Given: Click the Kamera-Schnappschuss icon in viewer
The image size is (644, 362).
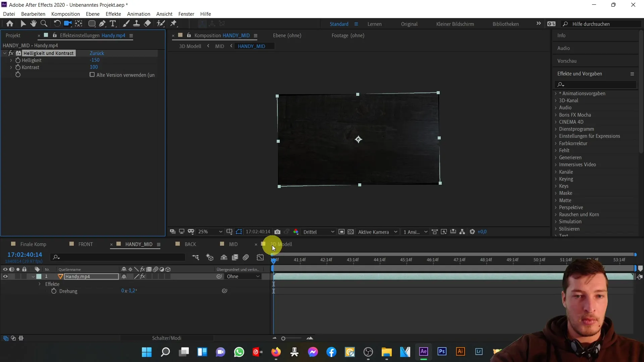Looking at the screenshot, I should click(x=277, y=232).
